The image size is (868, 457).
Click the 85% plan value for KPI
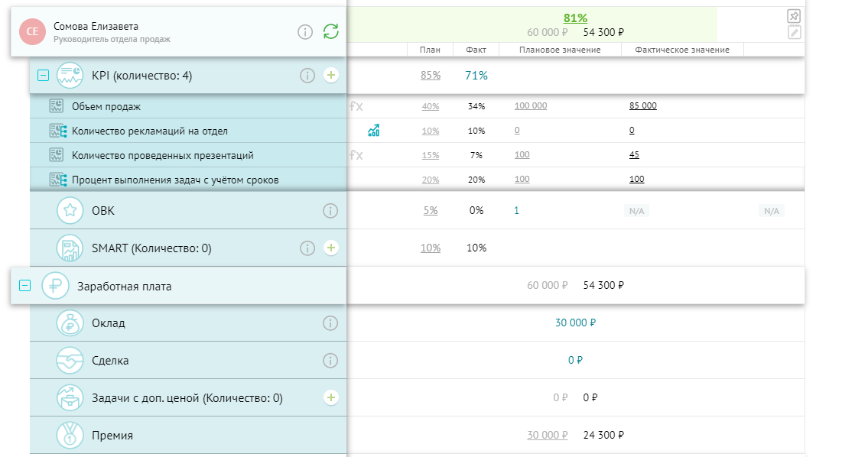pos(431,75)
